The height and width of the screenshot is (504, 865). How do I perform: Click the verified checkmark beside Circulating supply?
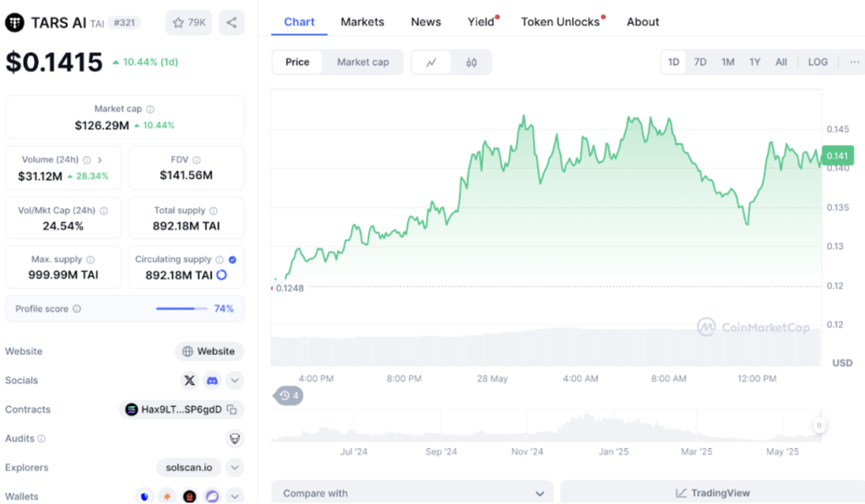click(x=232, y=260)
